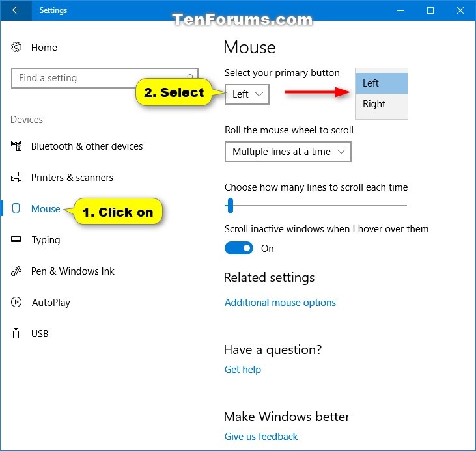Click the Get help link
Screen dimensions: 476x451
pyautogui.click(x=242, y=370)
